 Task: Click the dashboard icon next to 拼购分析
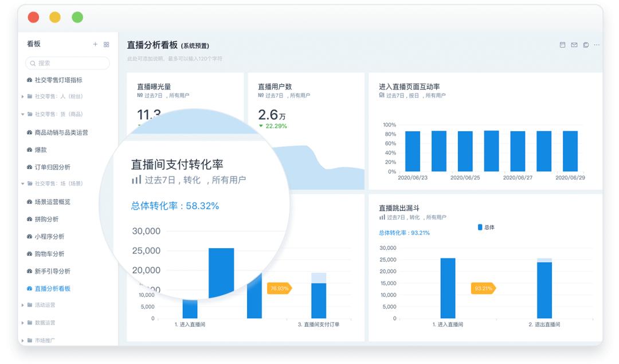(29, 219)
